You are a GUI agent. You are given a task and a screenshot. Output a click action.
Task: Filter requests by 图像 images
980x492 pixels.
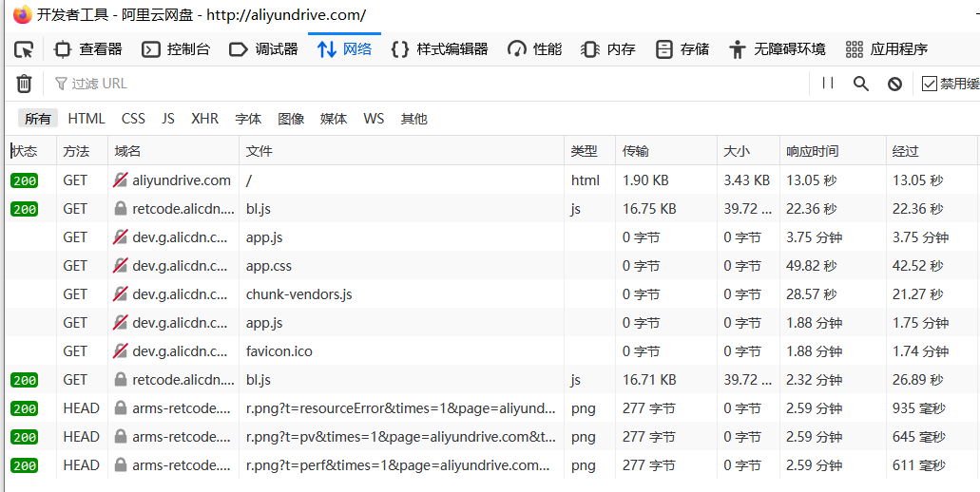point(291,119)
